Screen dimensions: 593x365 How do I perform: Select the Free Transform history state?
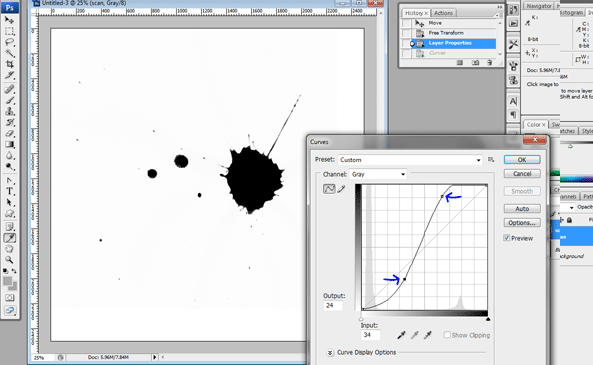tap(454, 33)
